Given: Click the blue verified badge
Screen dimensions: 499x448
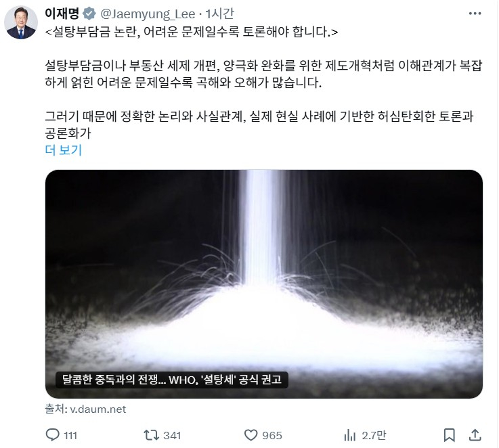Looking at the screenshot, I should (89, 14).
